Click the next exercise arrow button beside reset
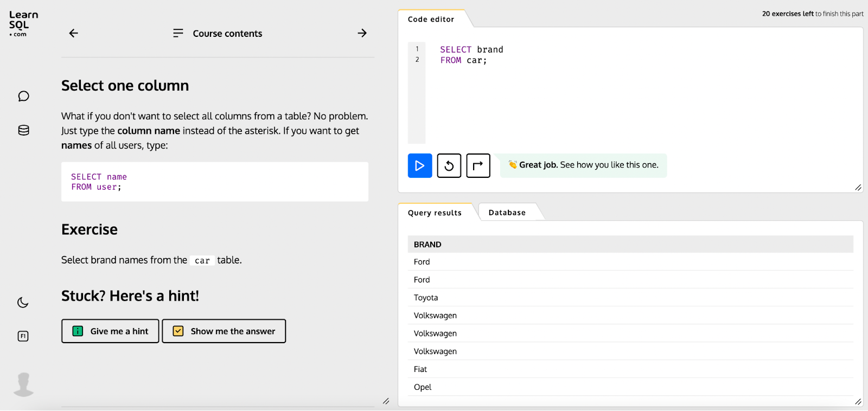Image resolution: width=868 pixels, height=411 pixels. (478, 166)
